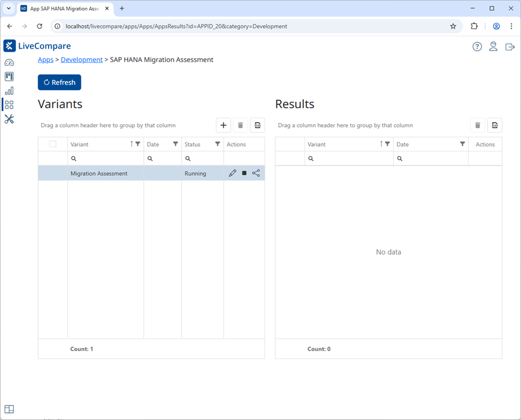The height and width of the screenshot is (420, 521).
Task: Select the Migration Assessment row
Action: (152, 173)
